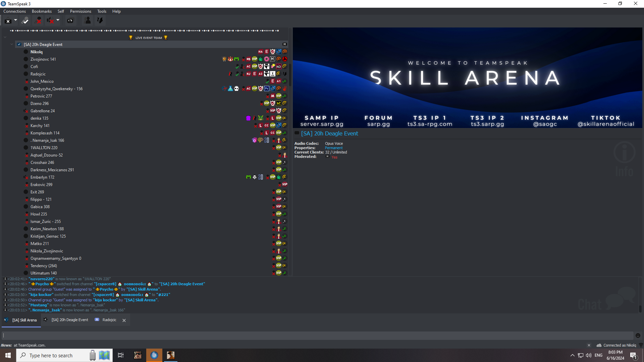
Task: Switch to the [SA] 20h Deagle Event chat tab
Action: 70,320
